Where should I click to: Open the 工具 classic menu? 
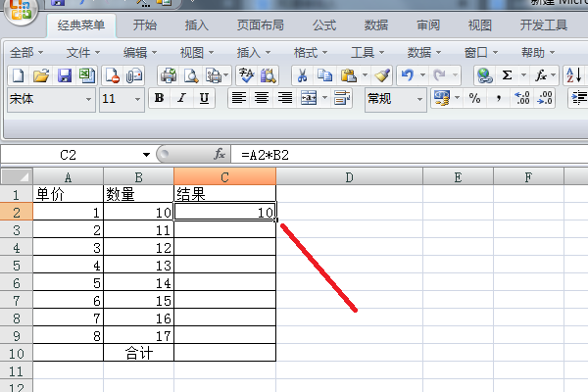click(367, 53)
